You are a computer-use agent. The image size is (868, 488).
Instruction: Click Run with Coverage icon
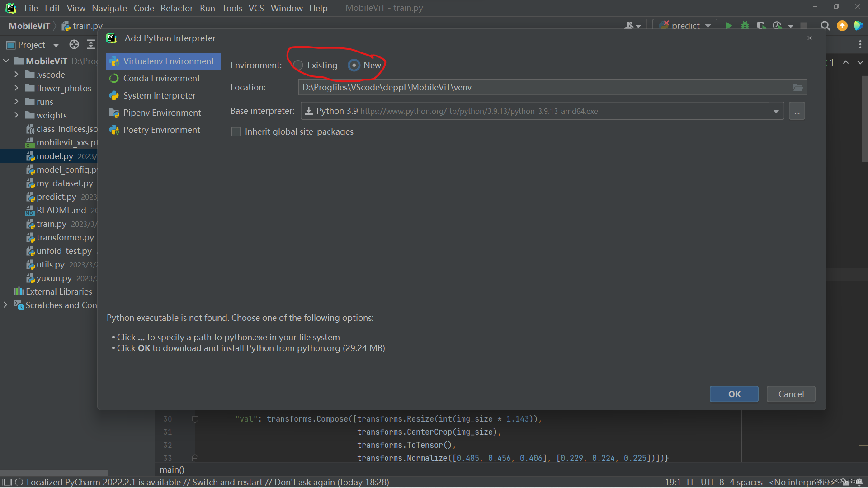click(761, 26)
